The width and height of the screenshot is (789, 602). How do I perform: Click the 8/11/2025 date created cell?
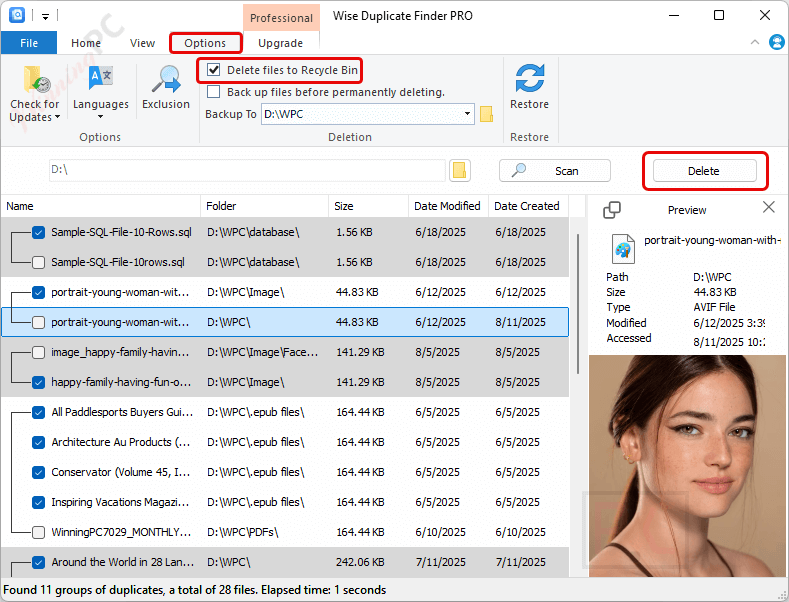(520, 322)
